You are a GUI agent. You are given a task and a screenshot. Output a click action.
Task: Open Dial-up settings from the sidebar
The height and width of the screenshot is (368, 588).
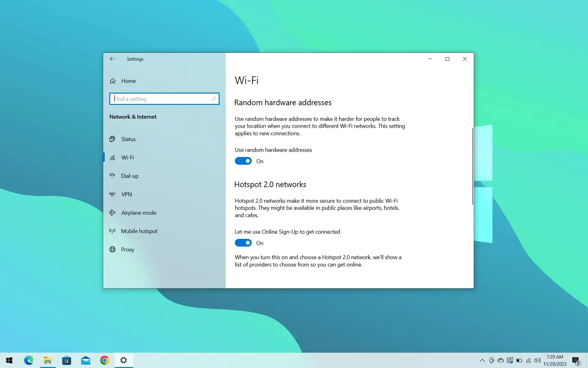(x=130, y=176)
